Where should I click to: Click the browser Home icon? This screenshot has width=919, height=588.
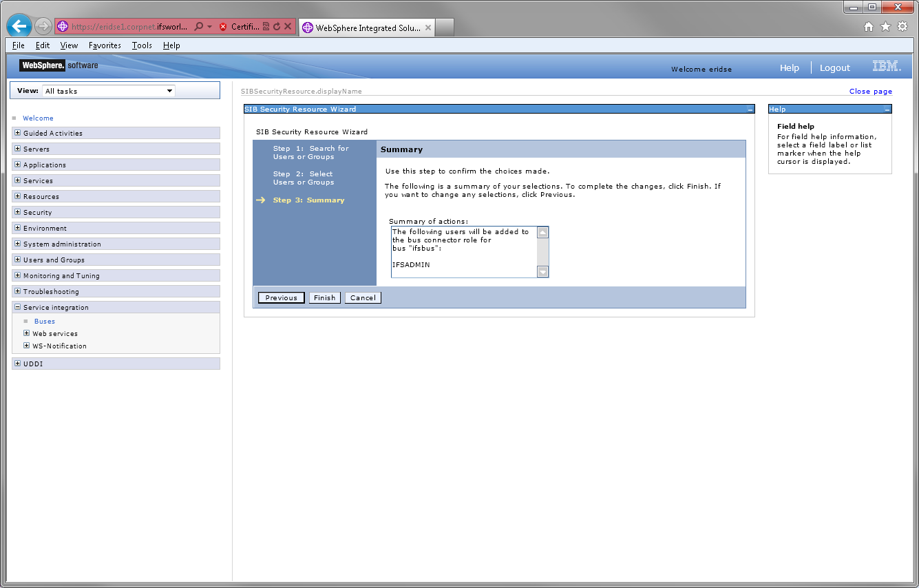click(x=868, y=25)
